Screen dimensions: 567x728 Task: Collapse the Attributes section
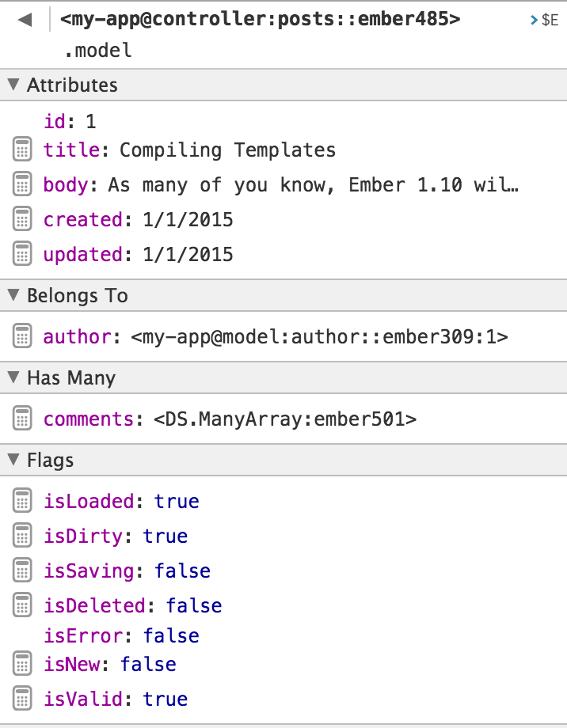click(13, 85)
